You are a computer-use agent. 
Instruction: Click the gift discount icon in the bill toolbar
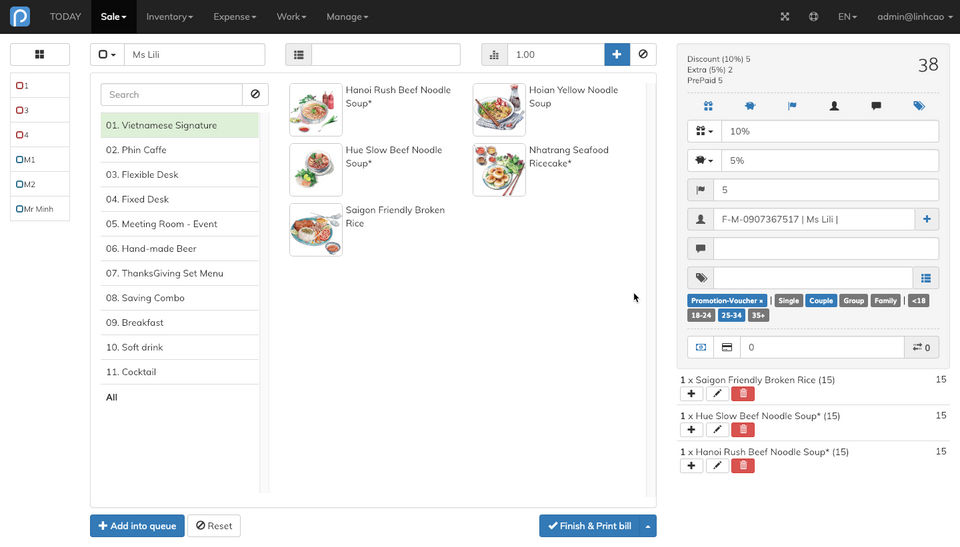click(x=708, y=105)
